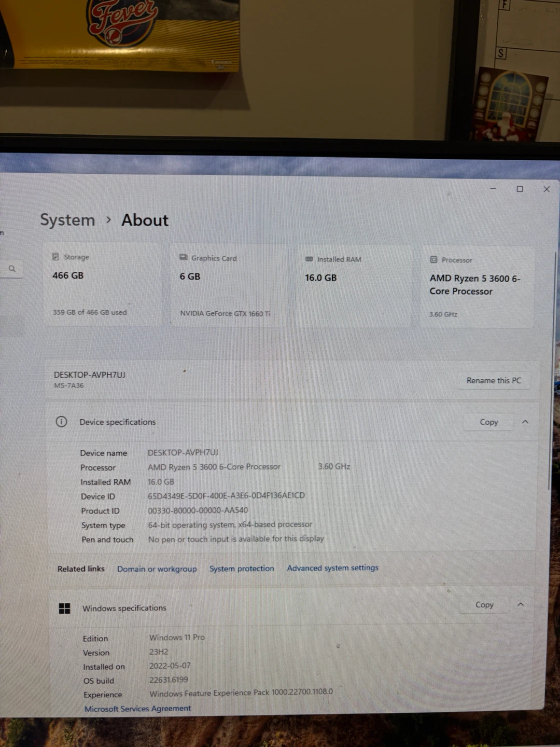
Task: Maximize the Settings window
Action: (x=520, y=189)
